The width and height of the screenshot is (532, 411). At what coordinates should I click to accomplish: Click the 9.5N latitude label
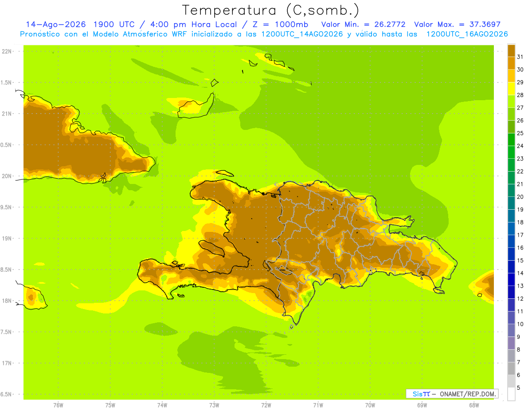coord(6,207)
